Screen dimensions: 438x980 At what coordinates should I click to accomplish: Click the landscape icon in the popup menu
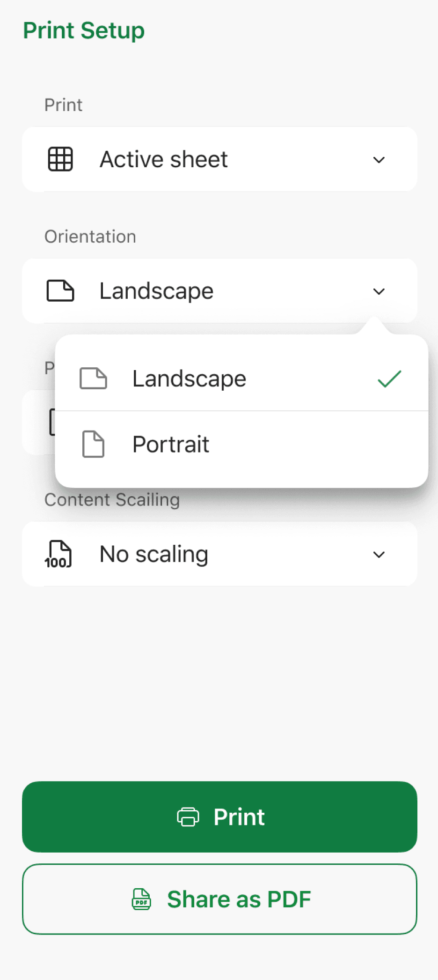point(93,379)
